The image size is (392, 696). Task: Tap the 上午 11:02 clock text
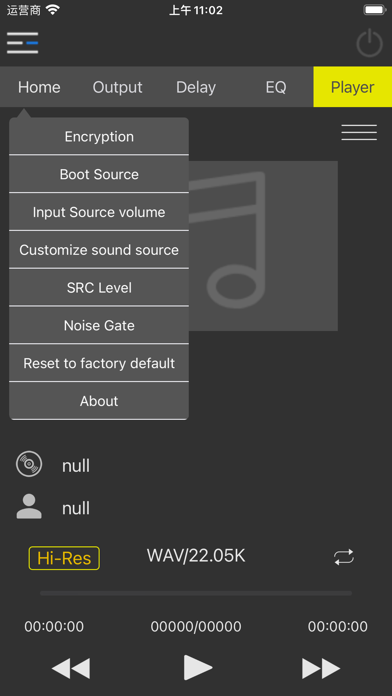tap(196, 10)
